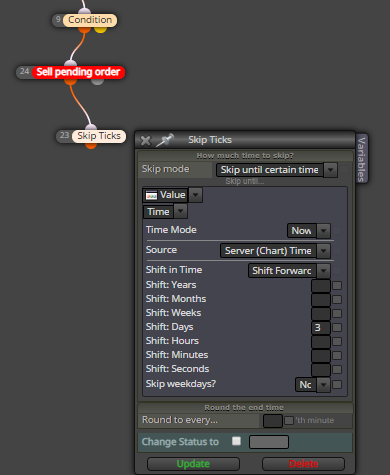Viewport: 390px width, 475px height.
Task: Click the Shift: Months input field
Action: click(321, 300)
